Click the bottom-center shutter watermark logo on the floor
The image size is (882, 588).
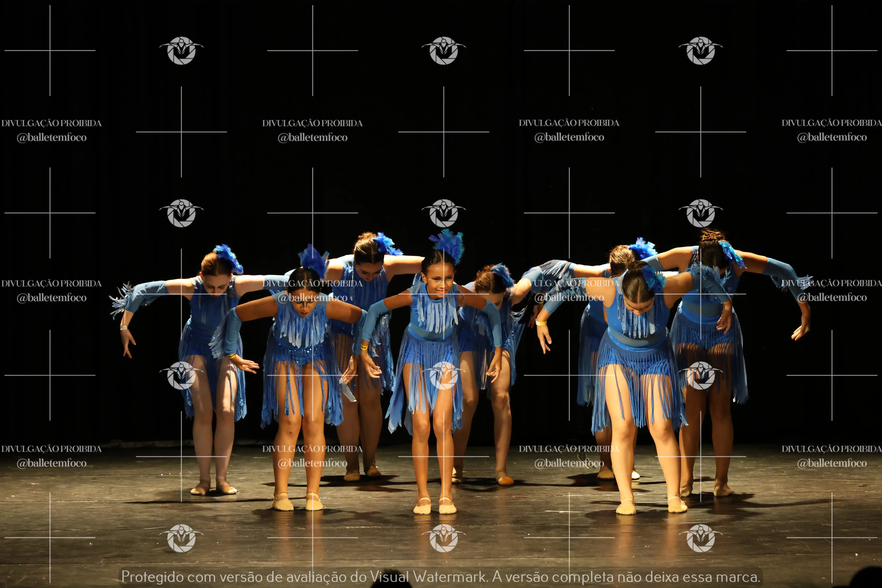pos(444,538)
